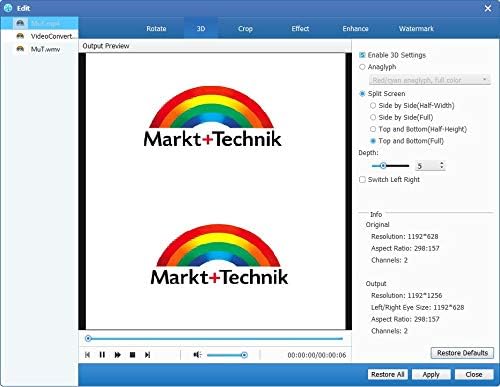Enable the Switch Left Right checkbox

pyautogui.click(x=362, y=180)
